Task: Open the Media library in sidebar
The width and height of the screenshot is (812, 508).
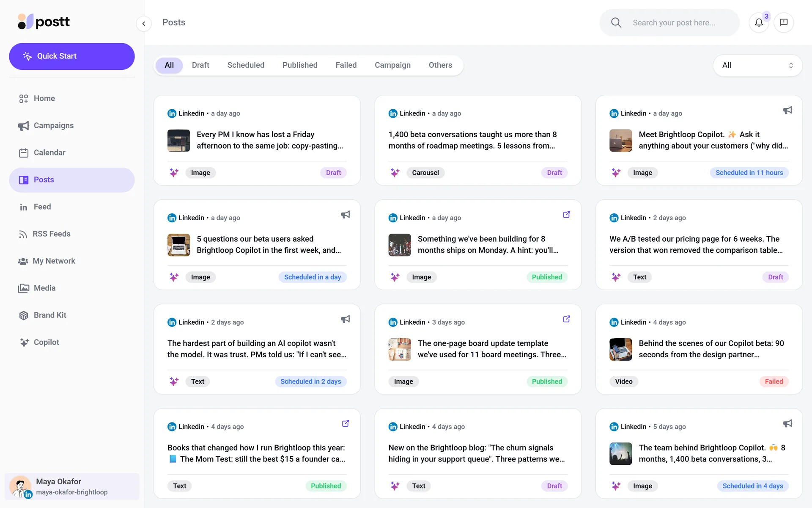Action: point(71,288)
